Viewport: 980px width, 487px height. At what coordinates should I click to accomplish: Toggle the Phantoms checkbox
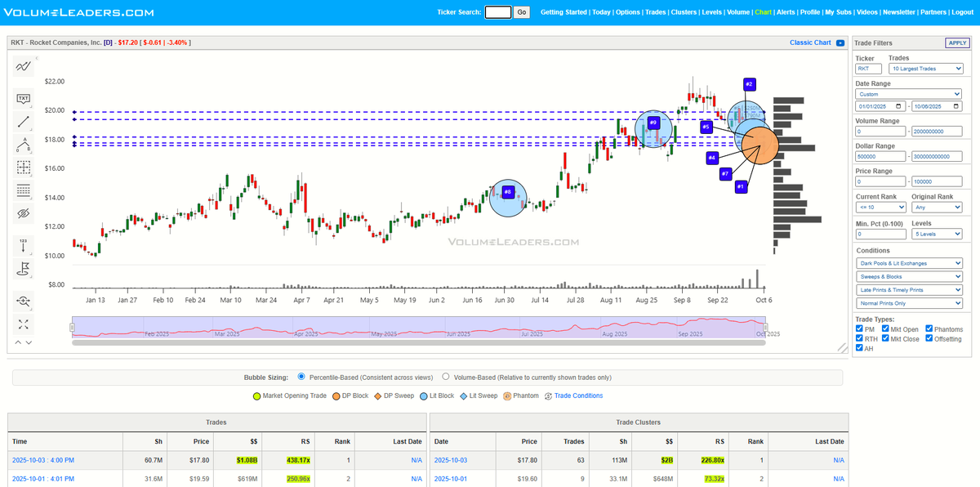click(929, 328)
